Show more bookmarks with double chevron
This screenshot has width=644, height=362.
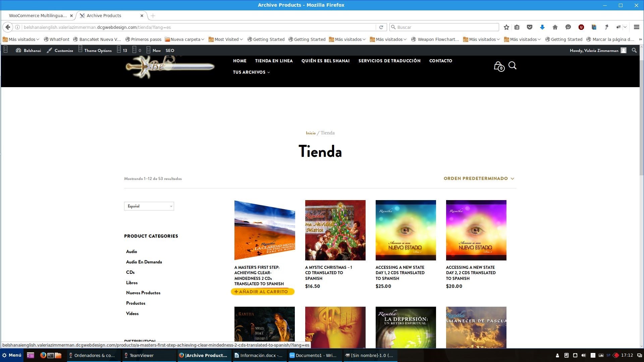(640, 39)
